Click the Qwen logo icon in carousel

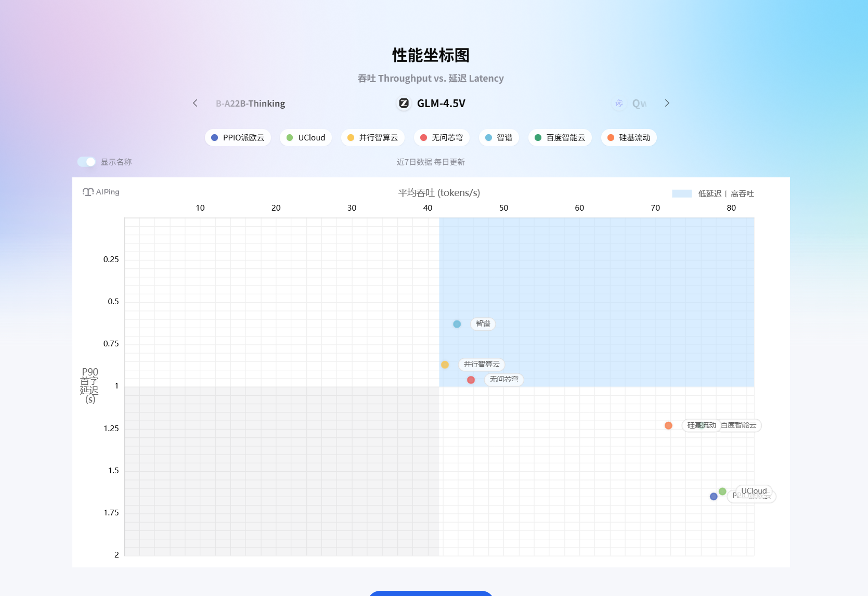coord(619,103)
